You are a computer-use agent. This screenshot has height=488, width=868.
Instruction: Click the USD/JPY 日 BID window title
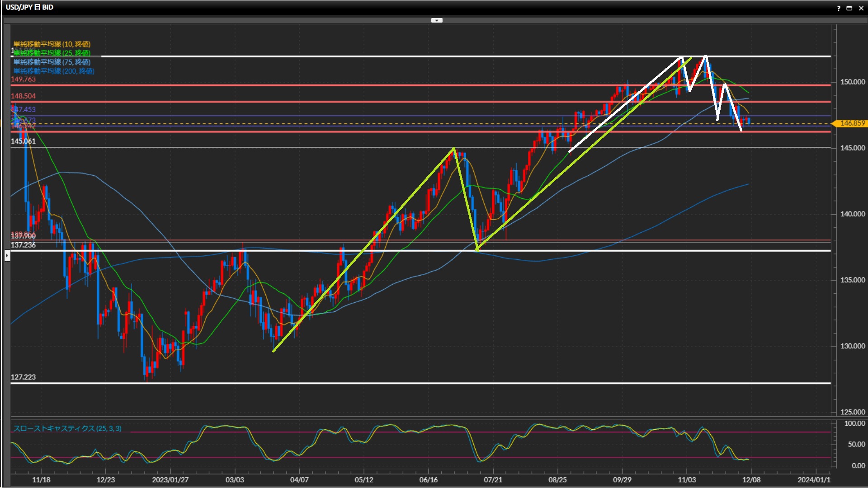click(29, 7)
